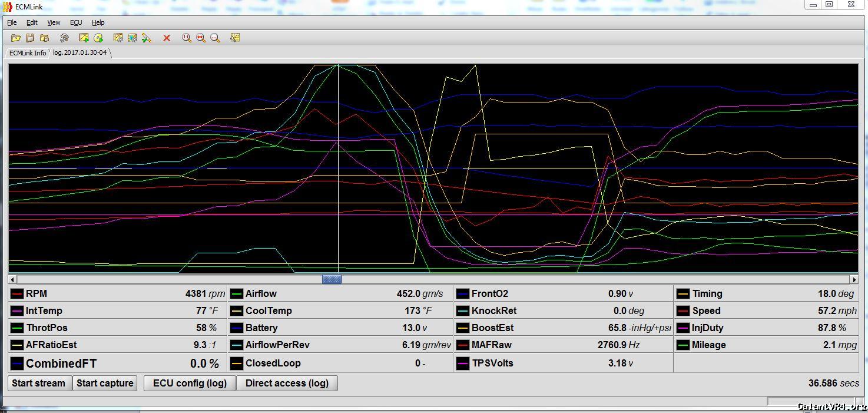Click the InjDuty color swatch
Image resolution: width=868 pixels, height=413 pixels.
[683, 328]
